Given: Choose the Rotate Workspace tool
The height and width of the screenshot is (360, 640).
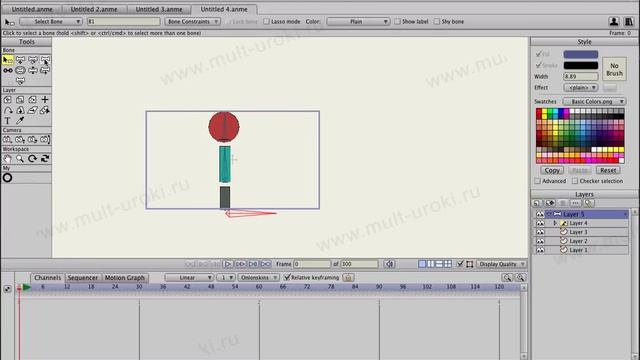Looking at the screenshot, I should pos(33,159).
